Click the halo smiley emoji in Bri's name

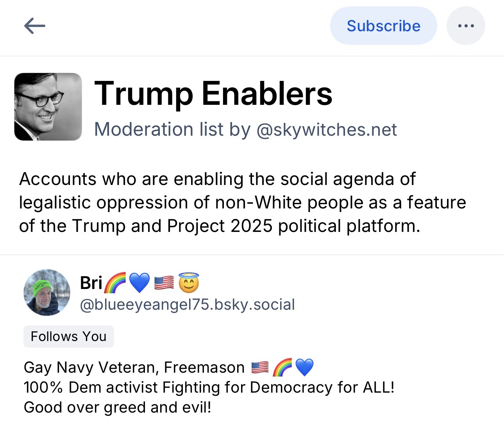189,283
